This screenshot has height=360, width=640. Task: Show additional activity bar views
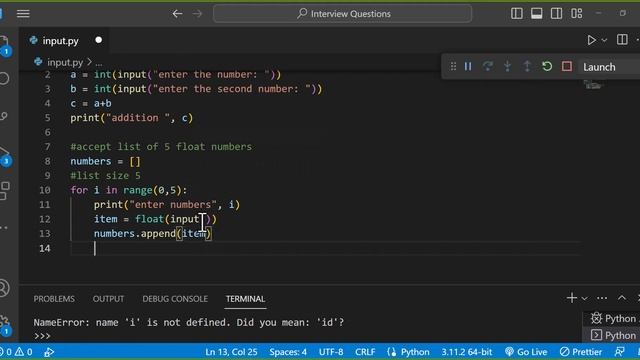(x=4, y=227)
